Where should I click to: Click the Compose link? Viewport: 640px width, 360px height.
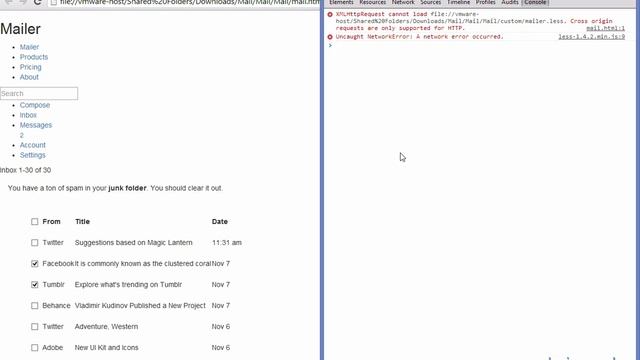(x=35, y=105)
